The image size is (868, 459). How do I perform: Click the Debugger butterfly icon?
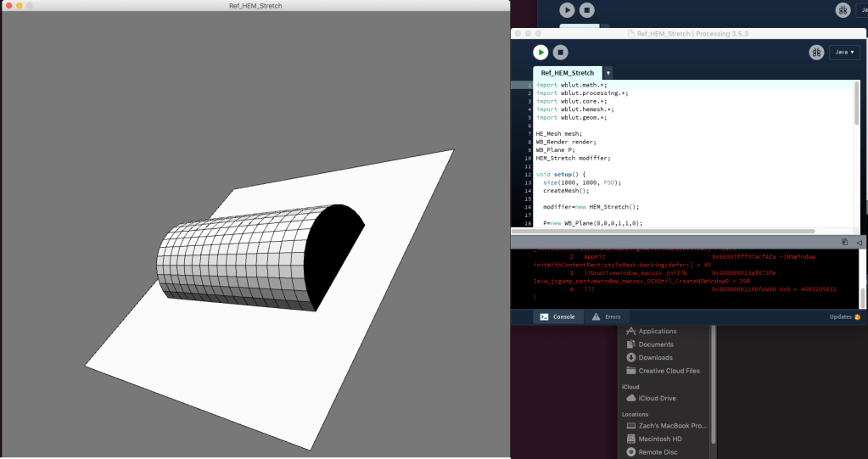pos(816,53)
